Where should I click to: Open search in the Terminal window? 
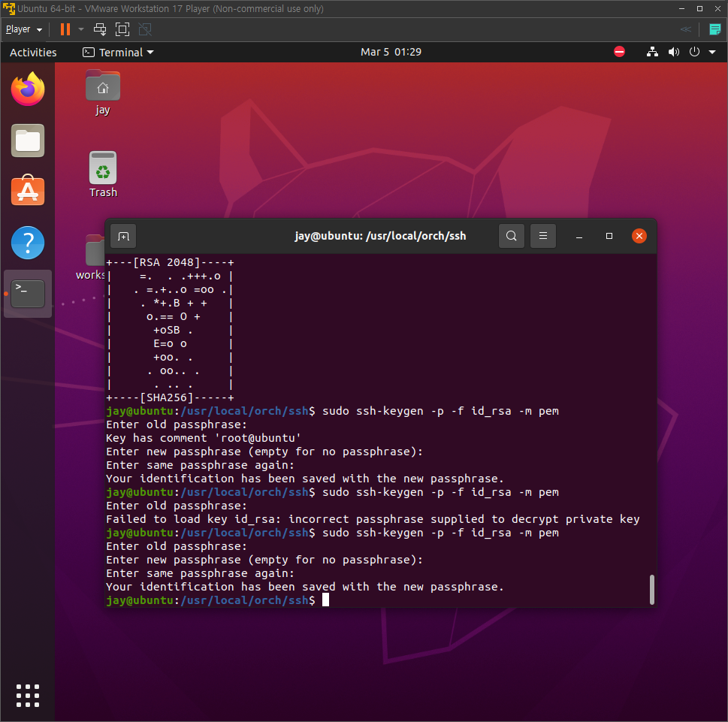click(x=512, y=235)
